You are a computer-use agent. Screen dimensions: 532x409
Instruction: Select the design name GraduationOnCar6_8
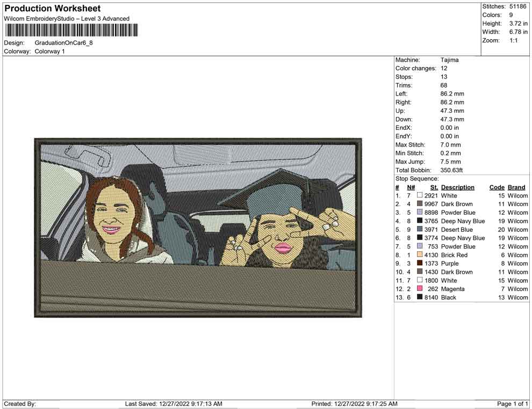63,43
